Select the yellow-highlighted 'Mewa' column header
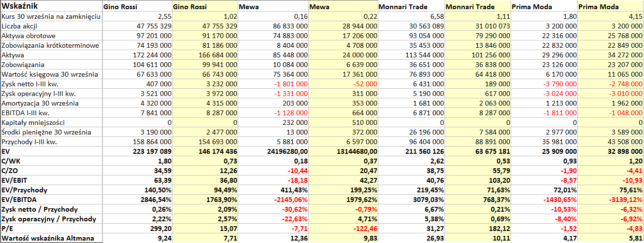The height and width of the screenshot is (243, 644). [x=343, y=6]
